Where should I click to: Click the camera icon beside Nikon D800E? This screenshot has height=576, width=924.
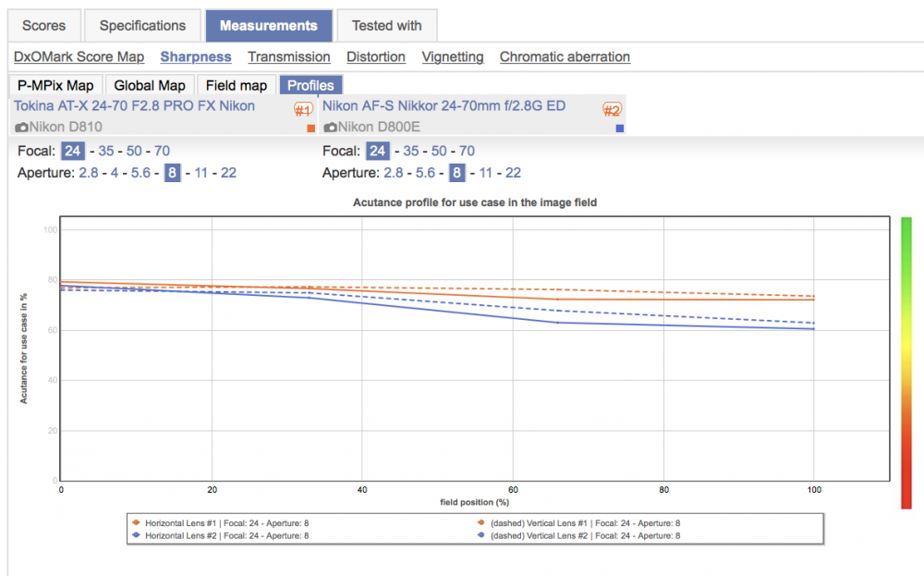tap(331, 128)
